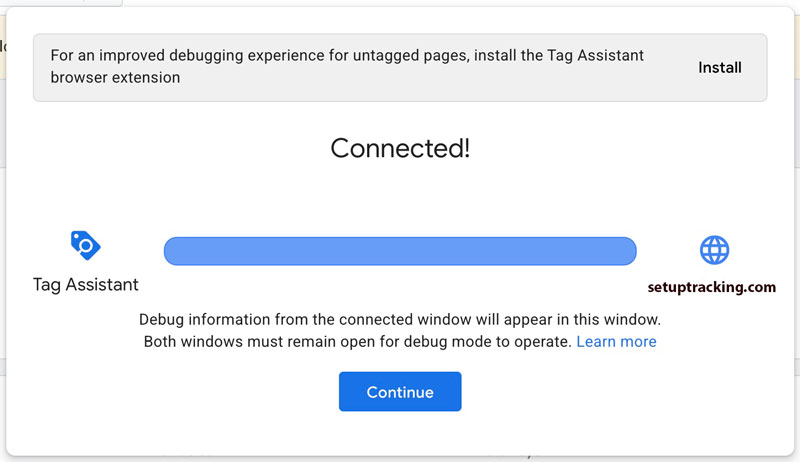Viewport: 800px width, 462px height.
Task: Click the "browser extension" text in the banner
Action: pyautogui.click(x=115, y=78)
